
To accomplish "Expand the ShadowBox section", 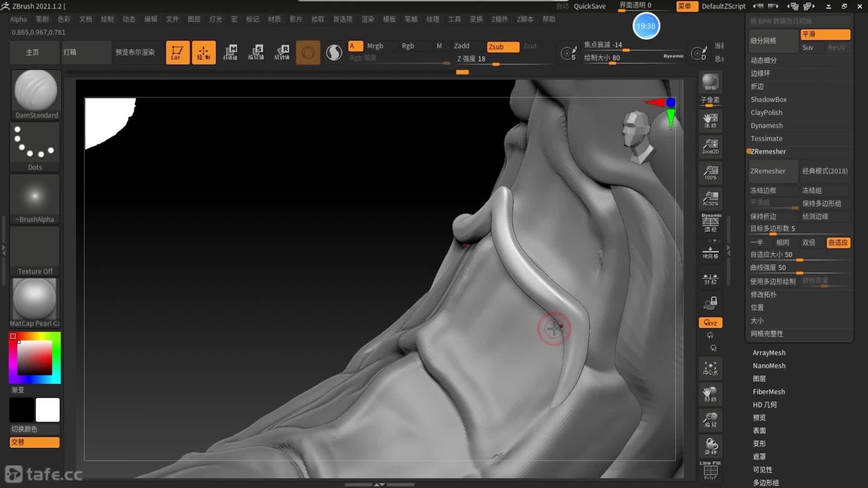I will (769, 99).
